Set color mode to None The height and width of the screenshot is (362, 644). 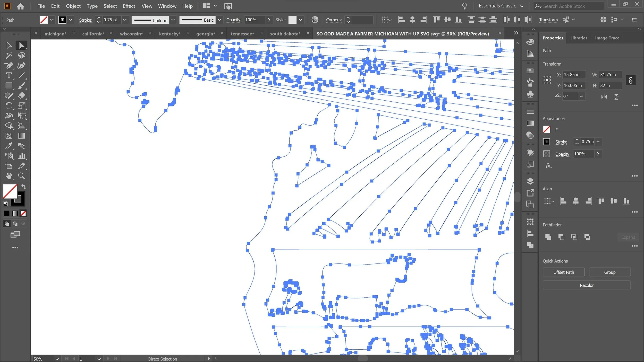(x=23, y=213)
